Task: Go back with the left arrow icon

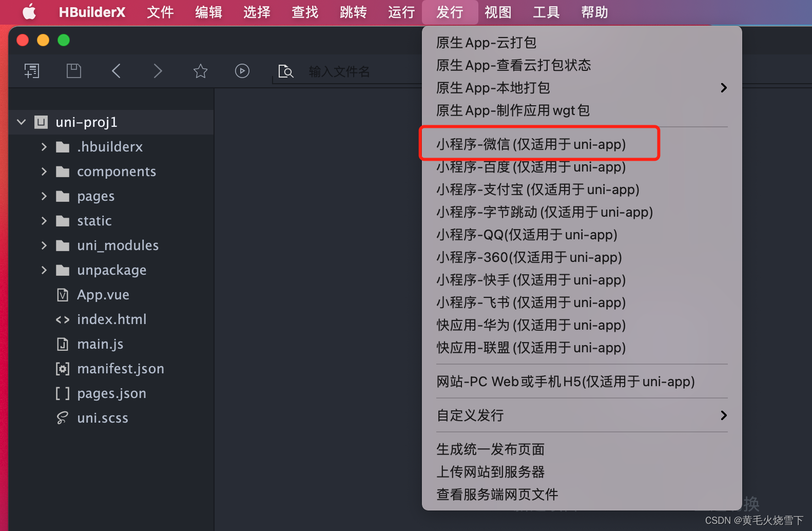Action: pyautogui.click(x=117, y=71)
